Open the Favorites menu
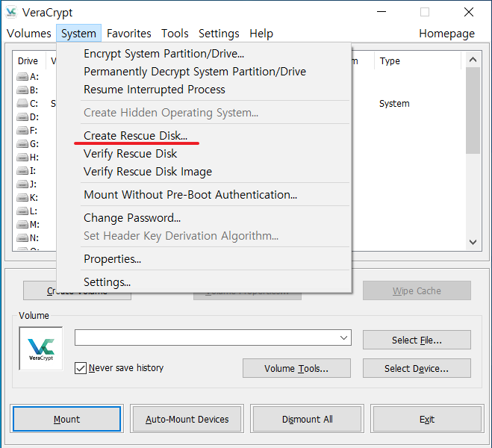 pyautogui.click(x=129, y=34)
